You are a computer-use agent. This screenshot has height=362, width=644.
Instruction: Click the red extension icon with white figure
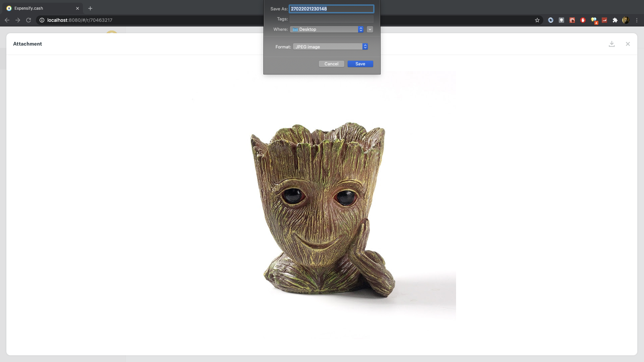(572, 20)
